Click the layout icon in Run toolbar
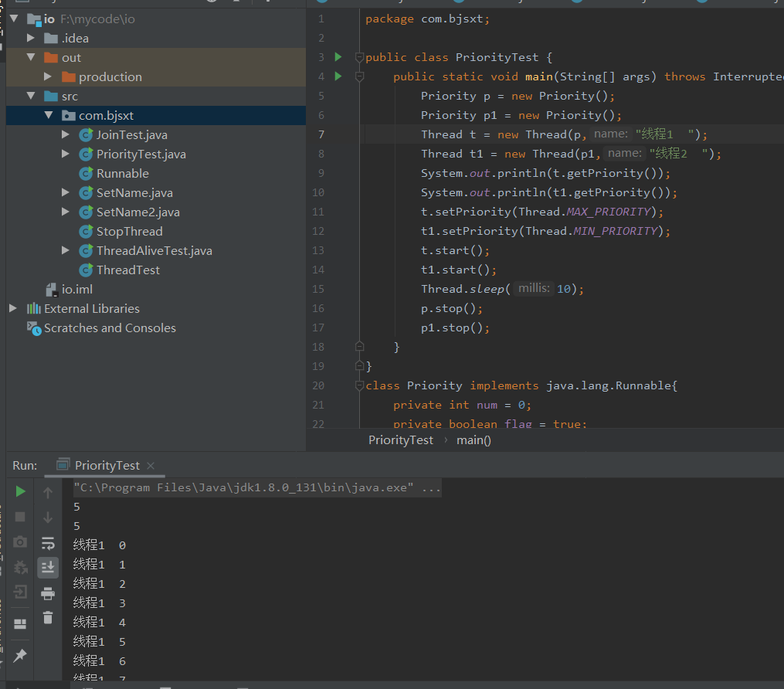Viewport: 784px width, 689px height. tap(20, 624)
